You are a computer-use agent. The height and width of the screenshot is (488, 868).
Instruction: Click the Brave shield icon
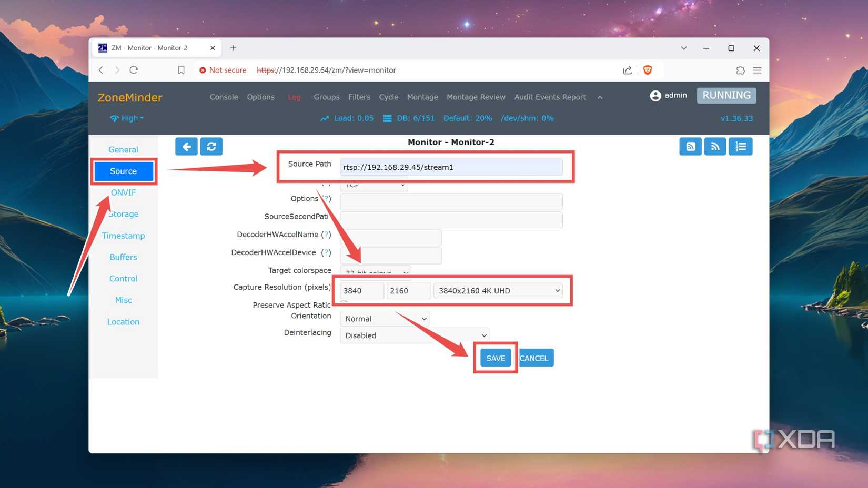[x=648, y=70]
